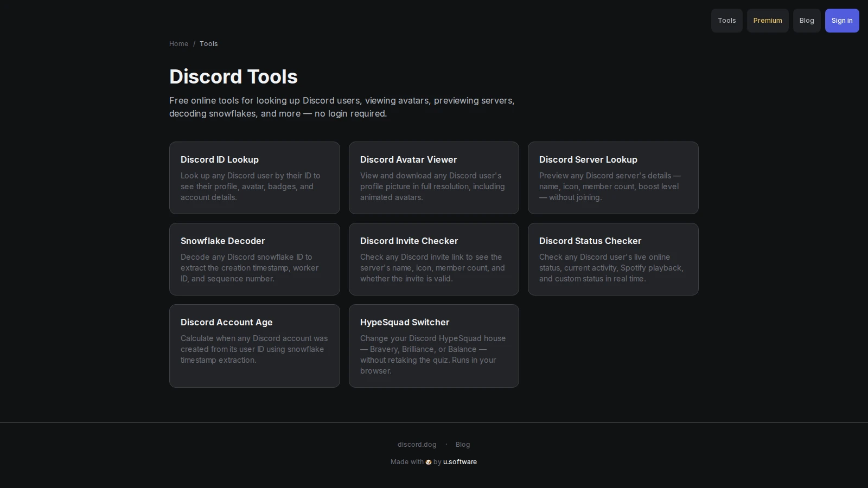Image resolution: width=868 pixels, height=488 pixels.
Task: Click the discord.dog footer link
Action: 417,445
